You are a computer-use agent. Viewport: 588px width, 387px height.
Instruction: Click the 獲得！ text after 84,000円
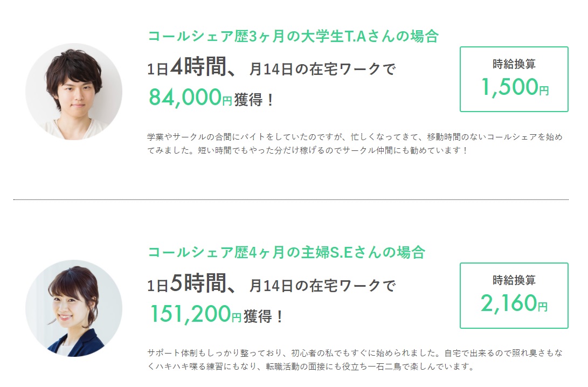[x=254, y=100]
